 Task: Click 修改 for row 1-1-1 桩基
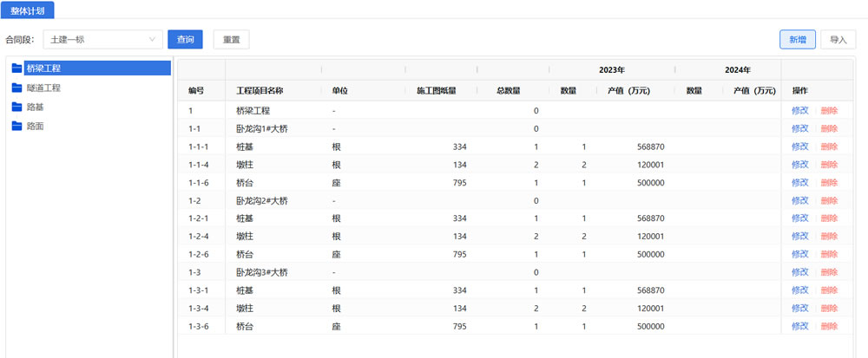tap(799, 146)
